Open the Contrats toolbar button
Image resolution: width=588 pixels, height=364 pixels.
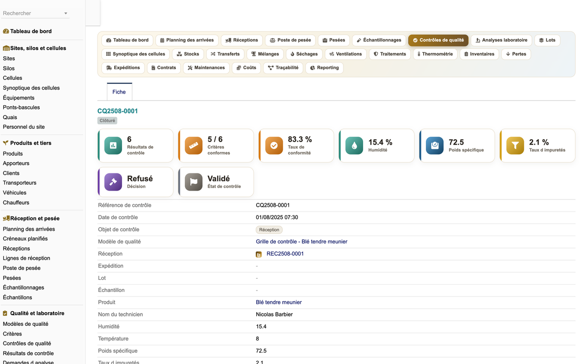click(164, 68)
